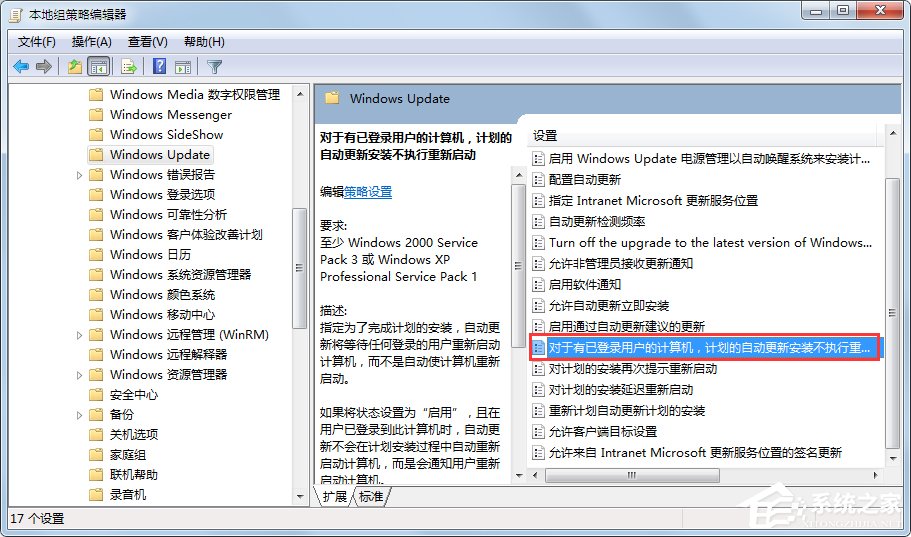Click the Forward arrow toolbar icon

point(44,67)
